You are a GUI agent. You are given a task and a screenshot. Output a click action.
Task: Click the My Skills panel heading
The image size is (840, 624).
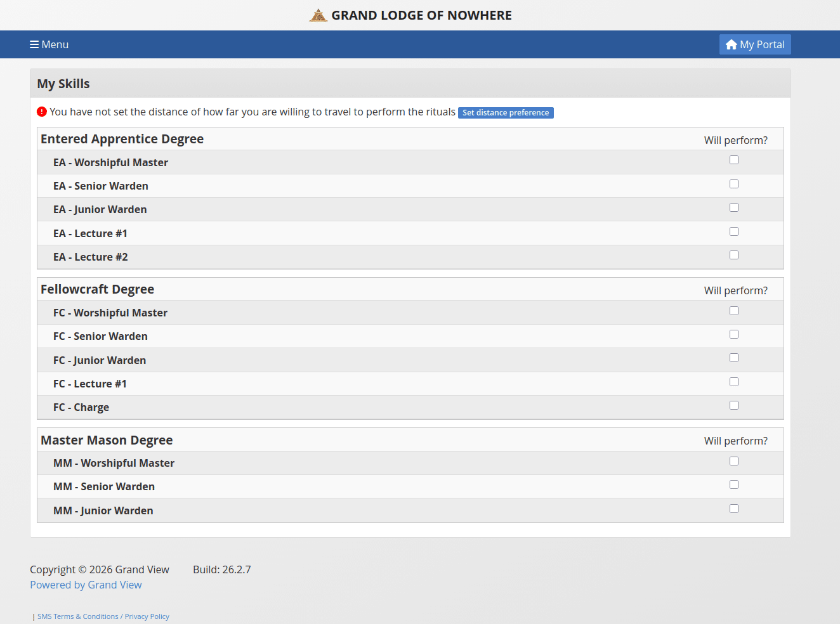[63, 84]
